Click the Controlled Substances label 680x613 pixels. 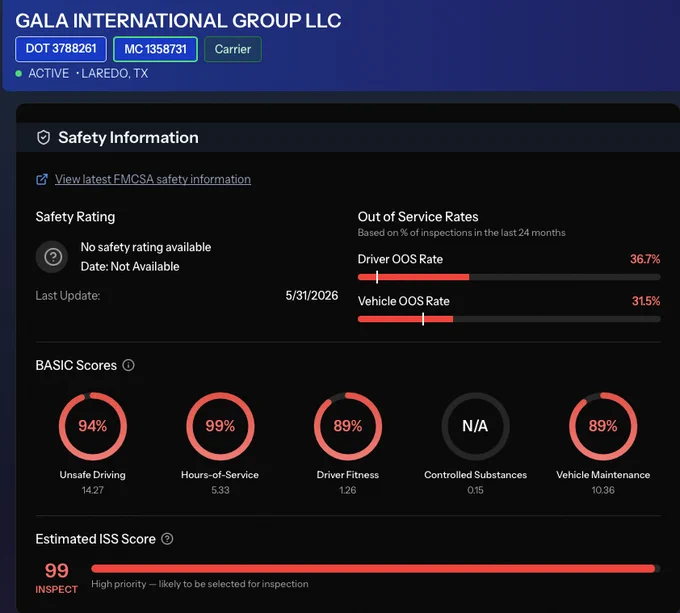(475, 475)
